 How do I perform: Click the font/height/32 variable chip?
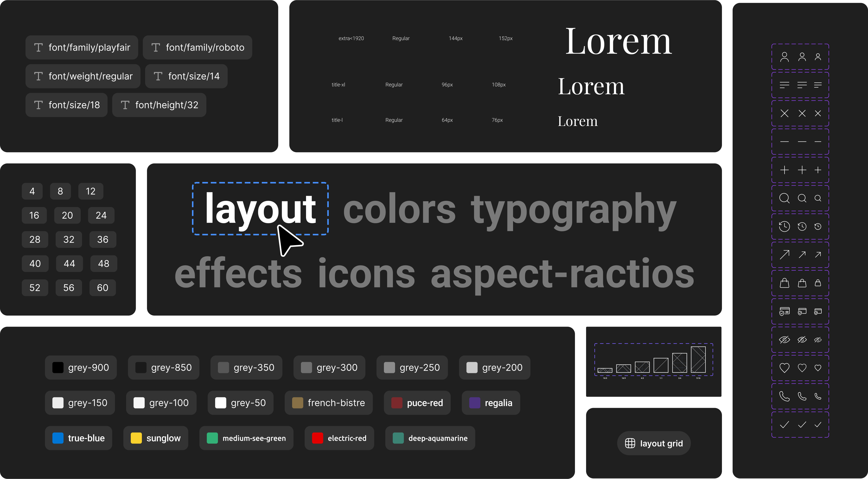click(x=159, y=105)
